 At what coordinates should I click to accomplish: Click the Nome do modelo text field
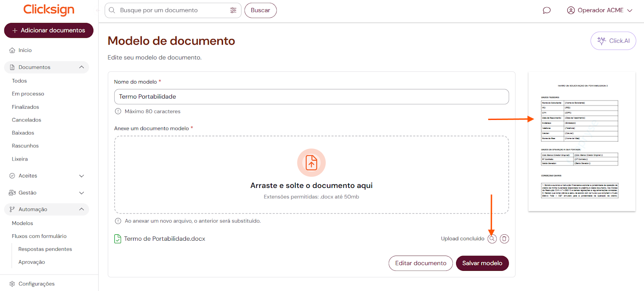click(311, 97)
